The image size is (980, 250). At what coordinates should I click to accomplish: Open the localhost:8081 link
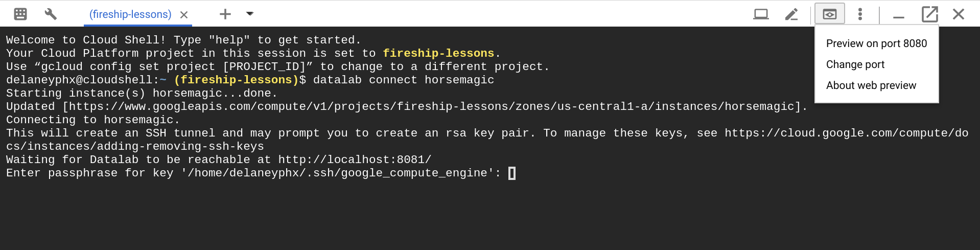(x=355, y=160)
